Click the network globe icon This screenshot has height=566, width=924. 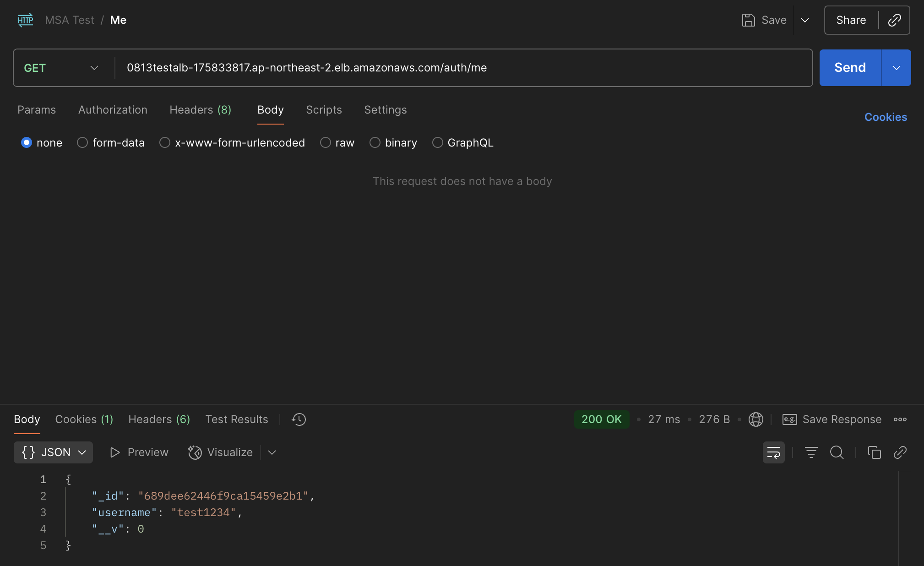756,419
